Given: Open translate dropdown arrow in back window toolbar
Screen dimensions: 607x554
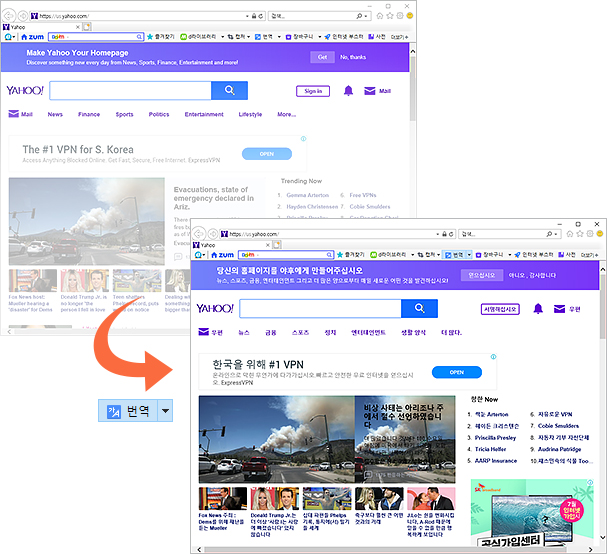Looking at the screenshot, I should pyautogui.click(x=279, y=37).
